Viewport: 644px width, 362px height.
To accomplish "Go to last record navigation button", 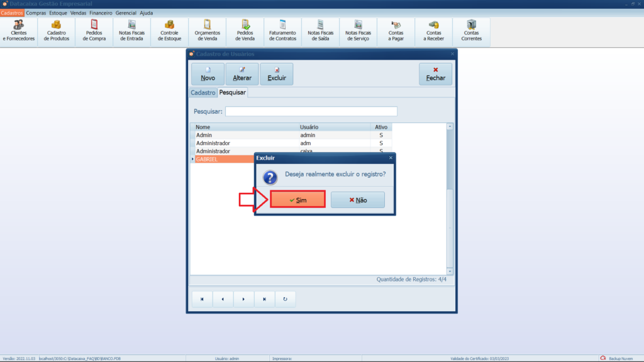I will (264, 299).
